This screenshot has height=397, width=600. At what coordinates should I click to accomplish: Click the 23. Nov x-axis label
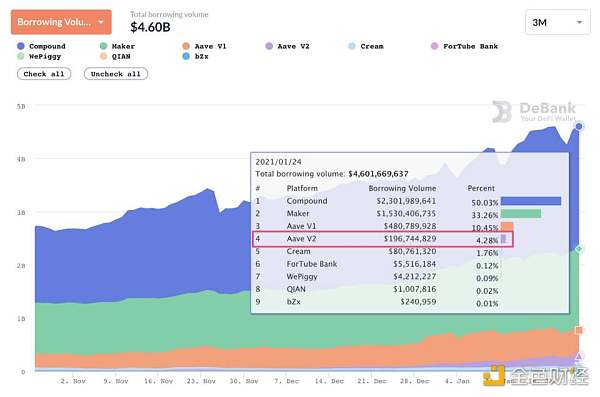pyautogui.click(x=201, y=381)
